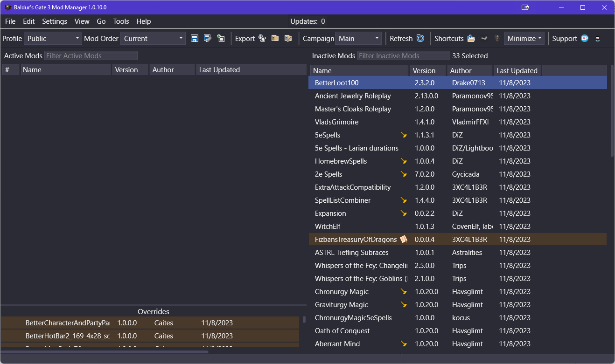The image size is (615, 364).
Task: Click the horizontal scrollbar under Overrides
Action: [x=105, y=352]
